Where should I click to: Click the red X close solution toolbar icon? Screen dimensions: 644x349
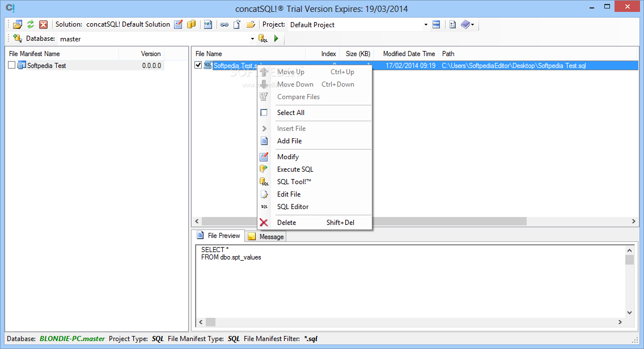click(x=43, y=24)
